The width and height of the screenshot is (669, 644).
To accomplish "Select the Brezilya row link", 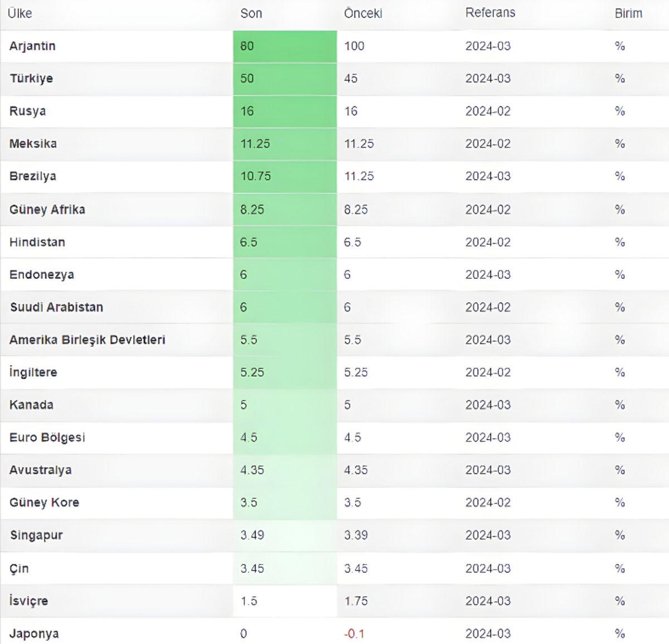I will [x=32, y=176].
